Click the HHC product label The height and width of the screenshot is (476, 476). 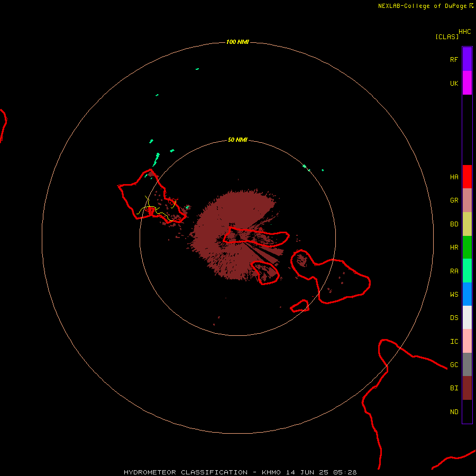(464, 32)
